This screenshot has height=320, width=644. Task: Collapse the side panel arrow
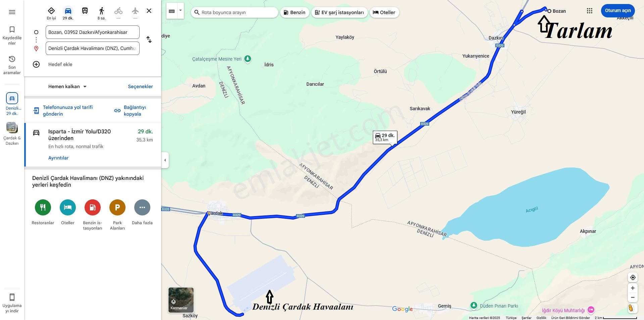pyautogui.click(x=165, y=160)
